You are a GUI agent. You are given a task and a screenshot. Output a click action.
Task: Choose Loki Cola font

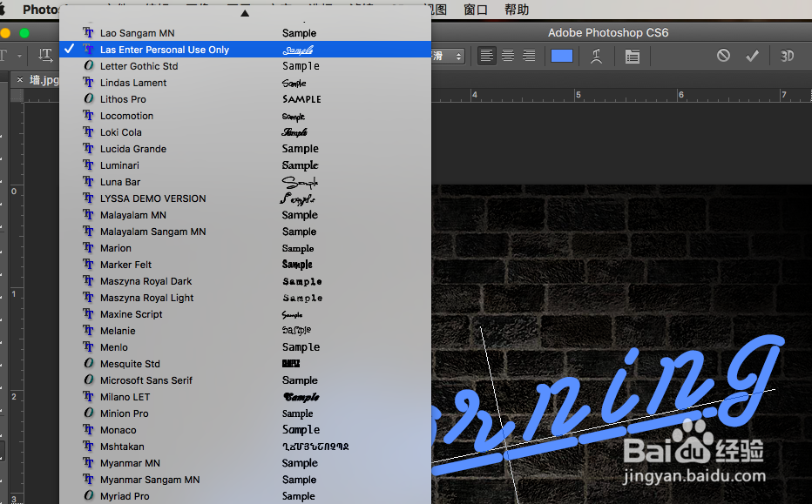[246, 132]
